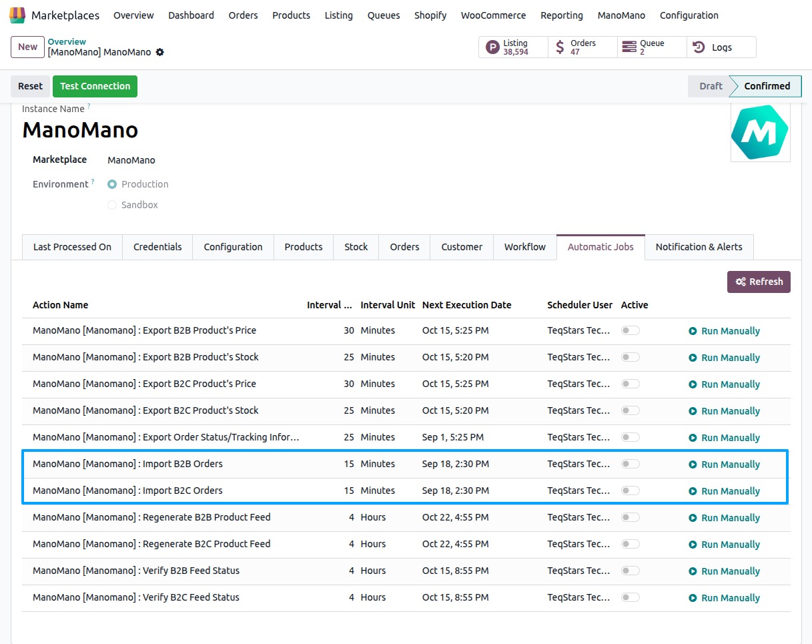
Task: Open the Listing top menu
Action: [339, 15]
